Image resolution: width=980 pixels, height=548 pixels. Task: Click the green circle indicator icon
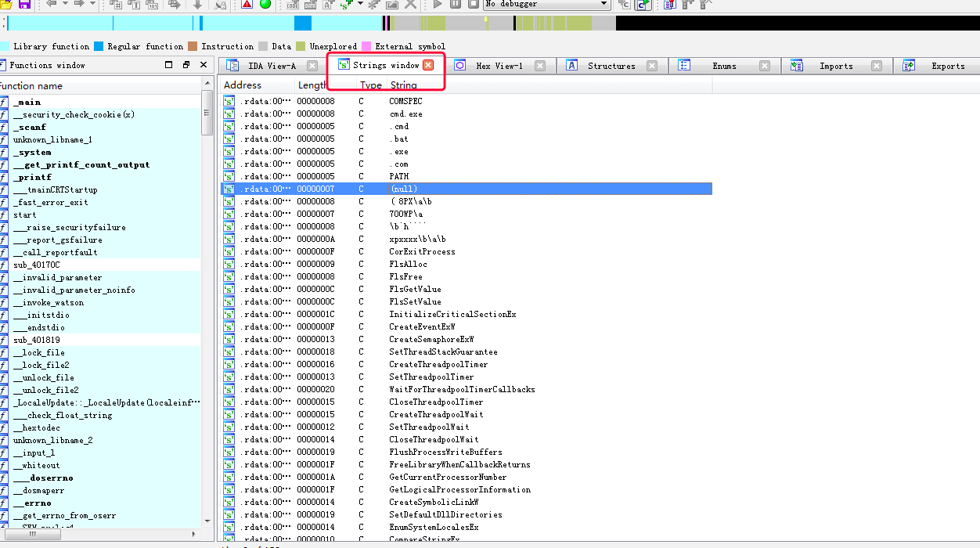pos(265,4)
